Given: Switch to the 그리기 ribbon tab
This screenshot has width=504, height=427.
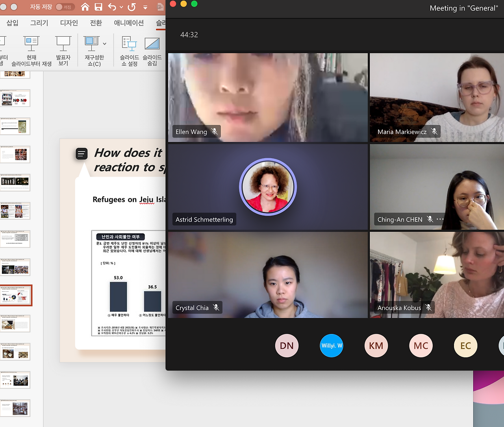Looking at the screenshot, I should click(39, 23).
